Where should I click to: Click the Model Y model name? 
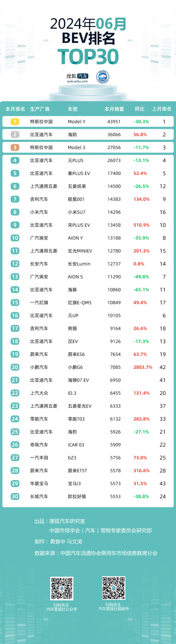coord(77,122)
